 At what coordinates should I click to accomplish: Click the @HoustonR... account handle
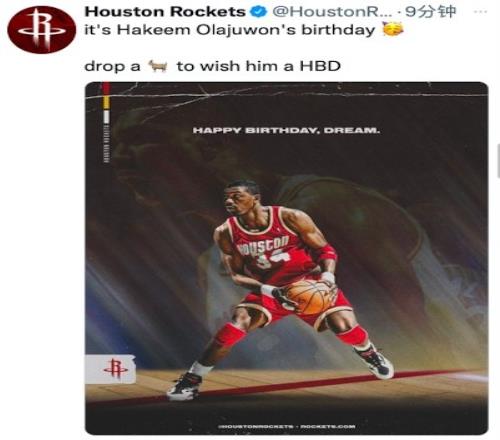328,12
